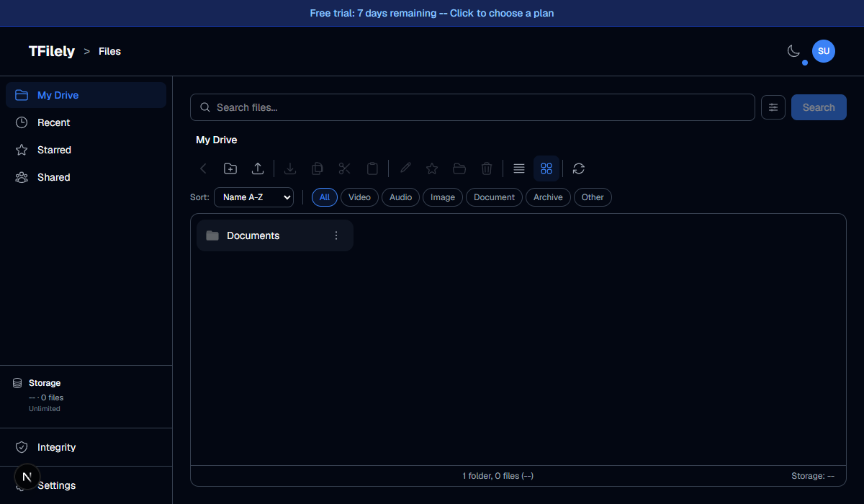Switch to grid view

coord(546,168)
